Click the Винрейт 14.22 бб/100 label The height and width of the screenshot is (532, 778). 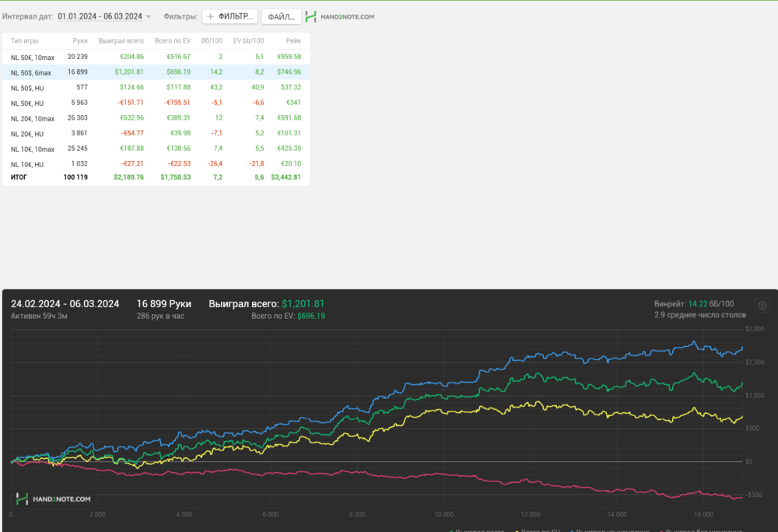pyautogui.click(x=694, y=304)
